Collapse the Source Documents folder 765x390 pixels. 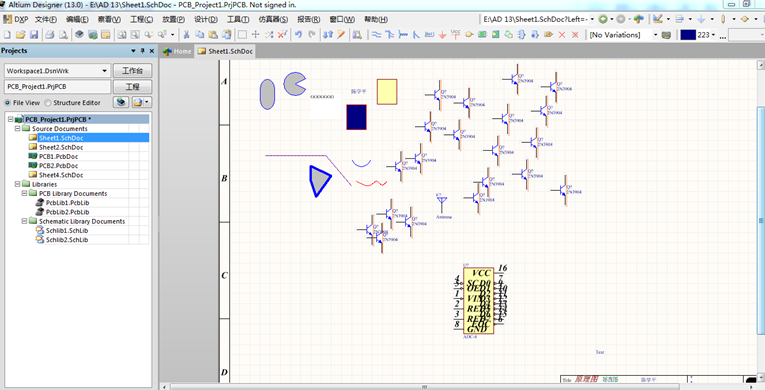[18, 128]
